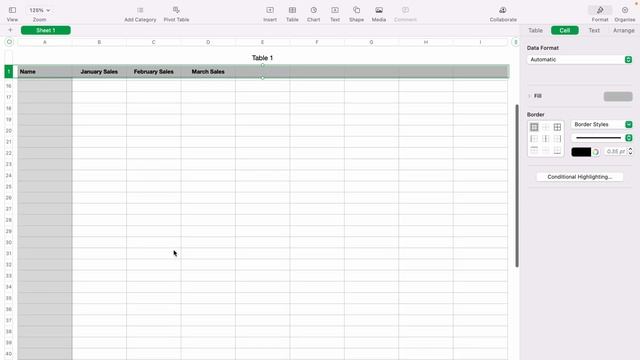
Task: Open the Collaborate options
Action: point(503,10)
